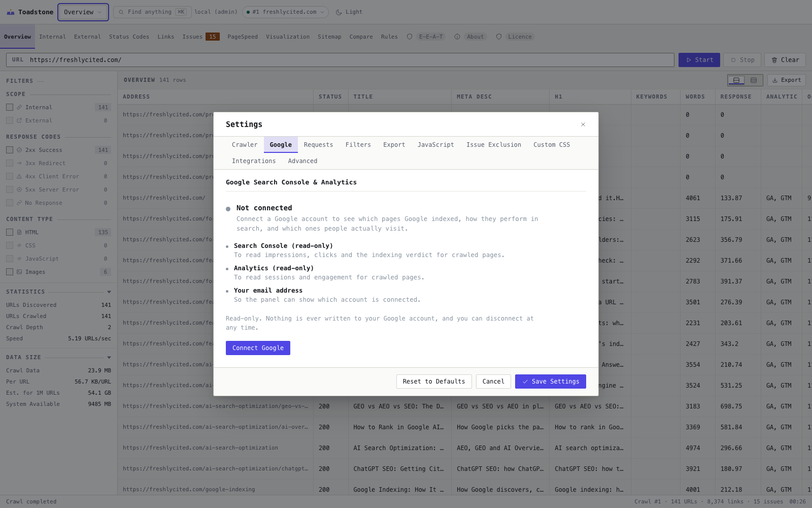Viewport: 812px width, 508px height.
Task: Click Reset to Defaults
Action: click(x=434, y=382)
